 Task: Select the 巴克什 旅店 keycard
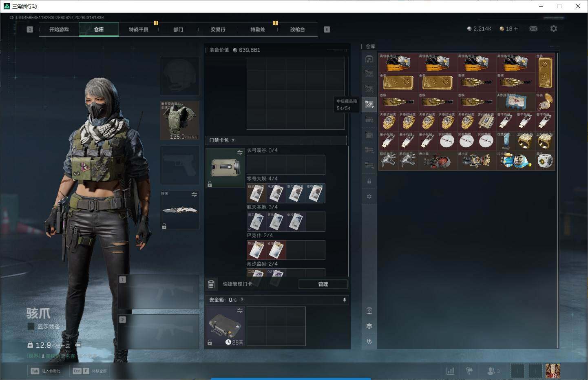(x=256, y=250)
